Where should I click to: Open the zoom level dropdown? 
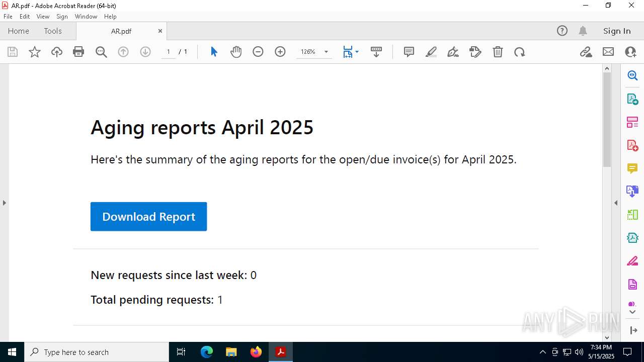click(326, 52)
